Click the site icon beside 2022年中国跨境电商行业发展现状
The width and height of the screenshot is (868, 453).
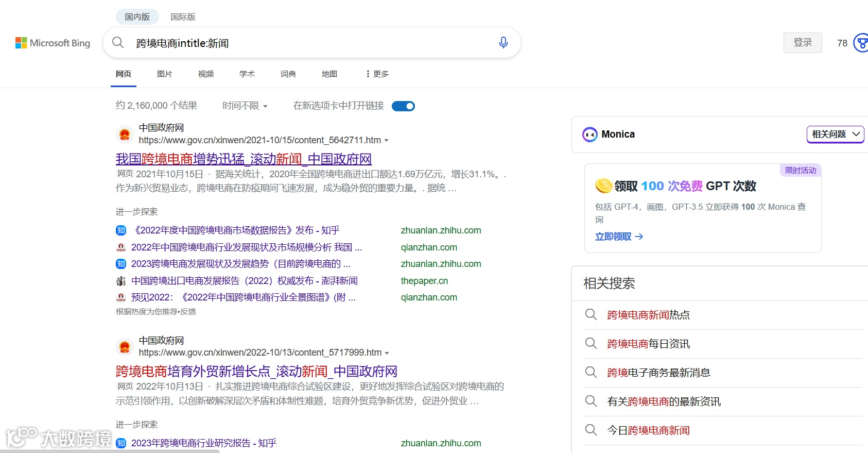click(121, 247)
